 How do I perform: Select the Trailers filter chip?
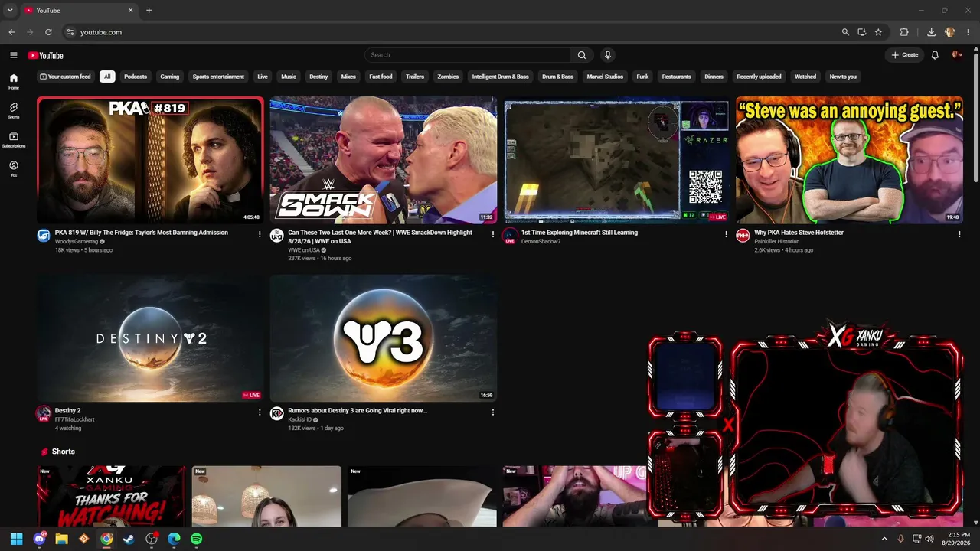415,77
